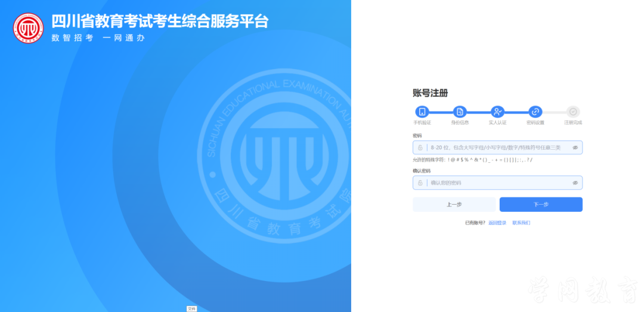Focus the 确认密码 confirm password input
The height and width of the screenshot is (312, 644).
point(497,183)
